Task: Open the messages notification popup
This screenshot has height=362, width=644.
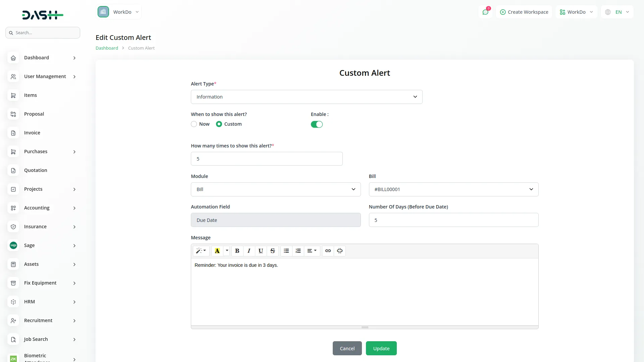Action: pyautogui.click(x=485, y=12)
